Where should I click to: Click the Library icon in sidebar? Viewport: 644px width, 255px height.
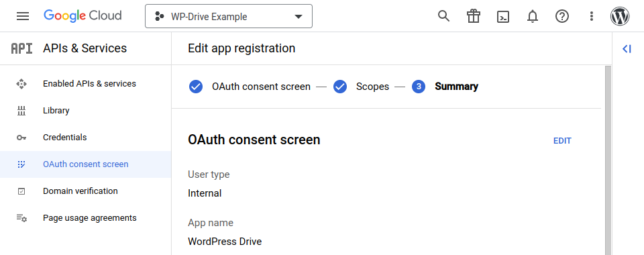pyautogui.click(x=21, y=111)
